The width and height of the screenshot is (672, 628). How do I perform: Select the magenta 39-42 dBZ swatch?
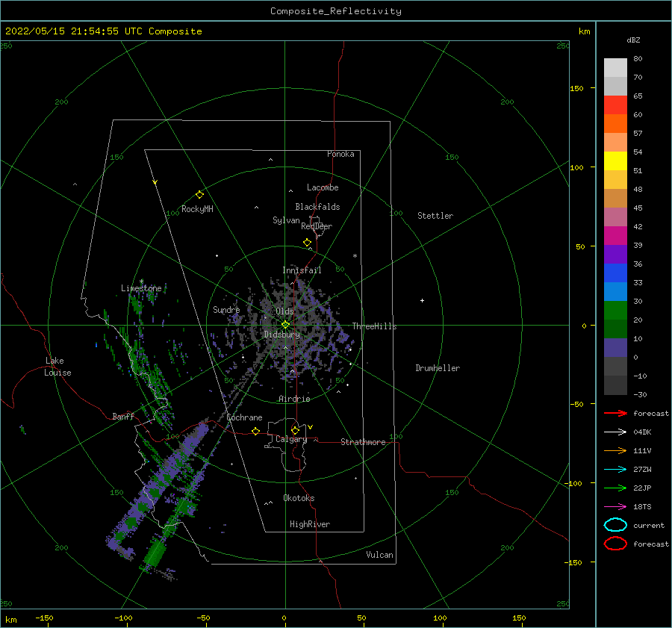pyautogui.click(x=615, y=236)
